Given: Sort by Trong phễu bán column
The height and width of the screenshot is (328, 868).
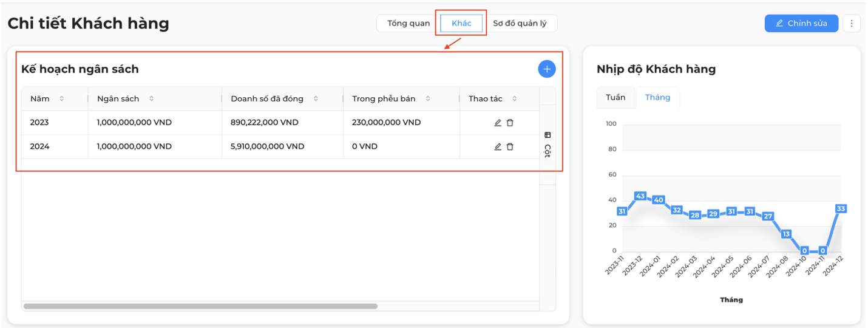Looking at the screenshot, I should point(428,99).
